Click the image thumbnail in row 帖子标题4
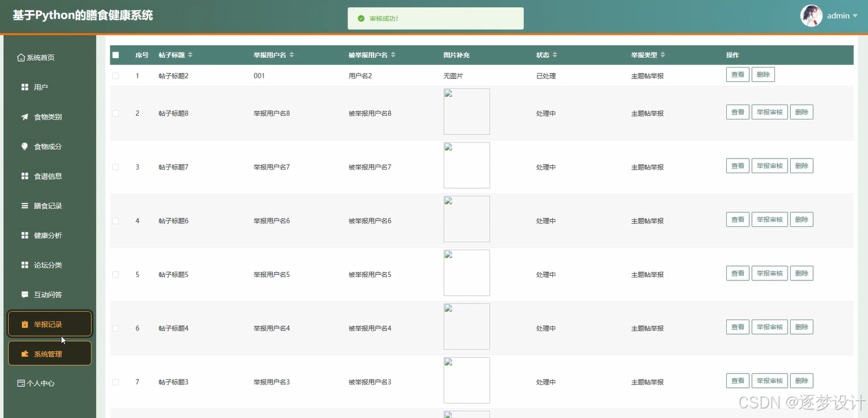Image resolution: width=868 pixels, height=418 pixels. click(x=467, y=326)
